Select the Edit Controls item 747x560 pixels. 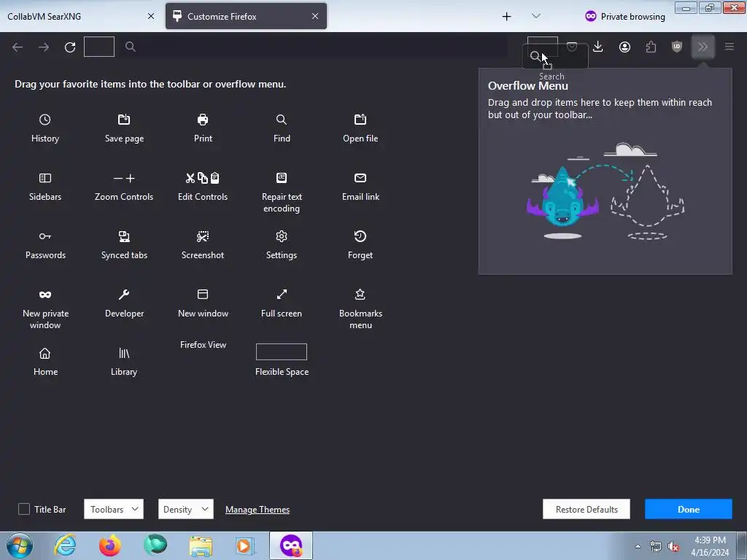click(x=203, y=187)
